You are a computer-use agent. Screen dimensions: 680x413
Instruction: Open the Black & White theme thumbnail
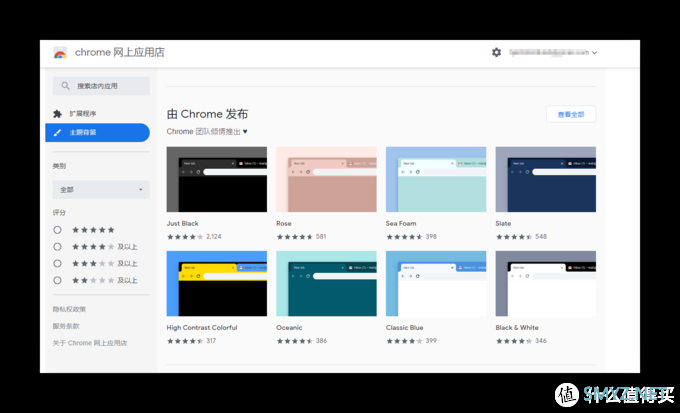(x=546, y=283)
